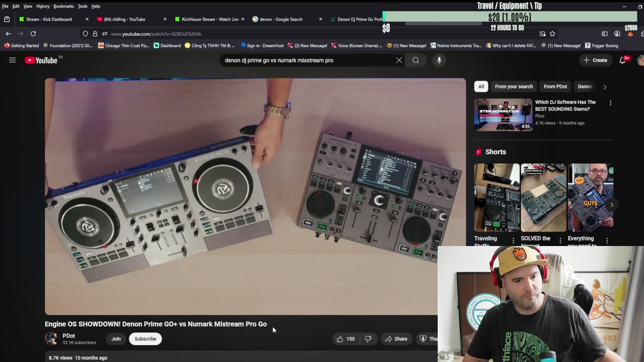Viewport: 644px width, 362px height.
Task: Open the PDot channel name link
Action: (69, 336)
